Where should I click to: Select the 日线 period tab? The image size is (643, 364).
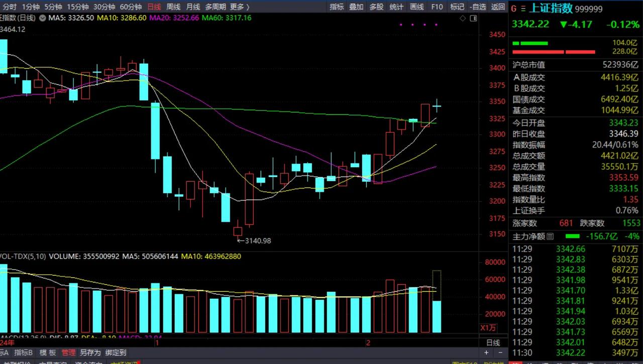[x=154, y=7]
